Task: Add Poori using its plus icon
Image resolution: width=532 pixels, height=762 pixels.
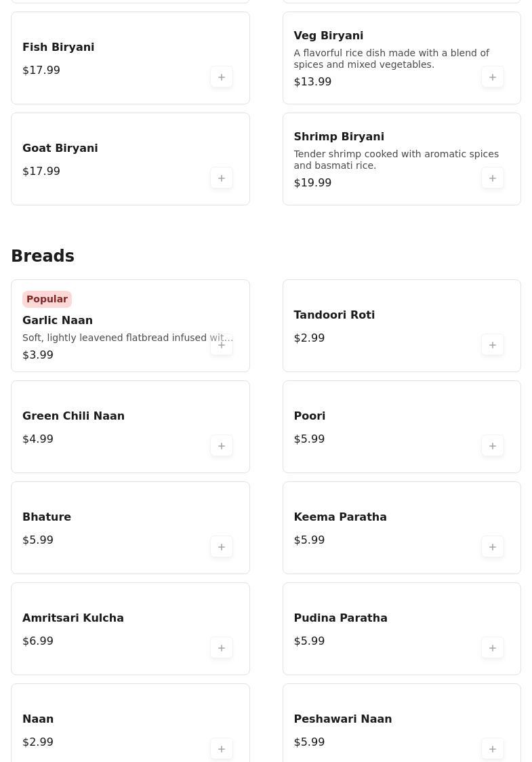Action: coord(493,446)
